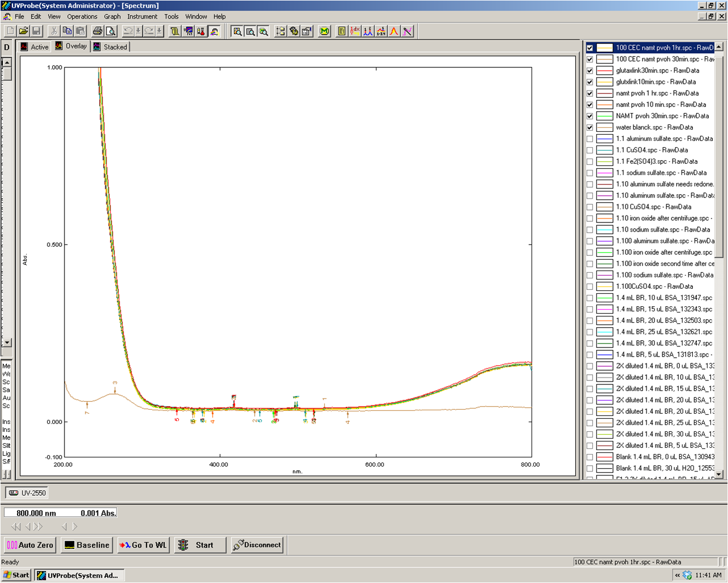Viewport: 728px width, 583px height.
Task: Click the Copy icon in the toolbar
Action: click(x=67, y=31)
